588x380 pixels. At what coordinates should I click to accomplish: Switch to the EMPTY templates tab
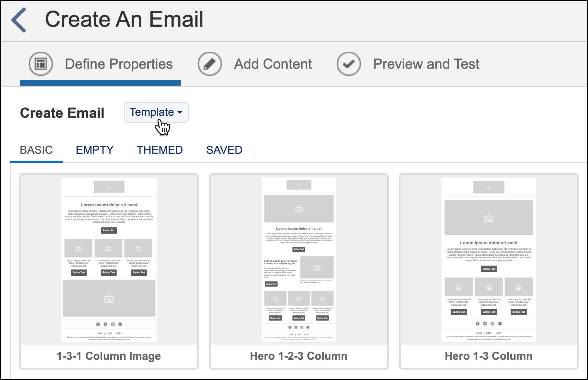coord(95,150)
